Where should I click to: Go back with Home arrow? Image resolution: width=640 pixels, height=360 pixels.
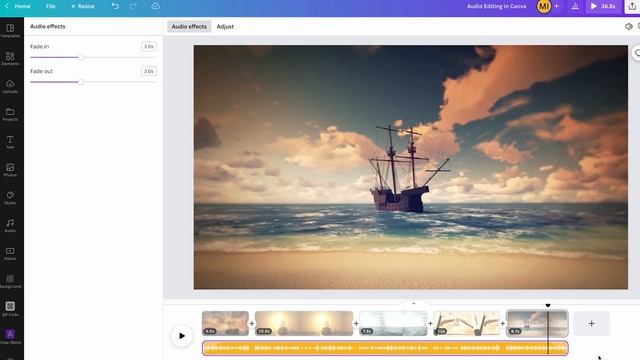point(7,6)
